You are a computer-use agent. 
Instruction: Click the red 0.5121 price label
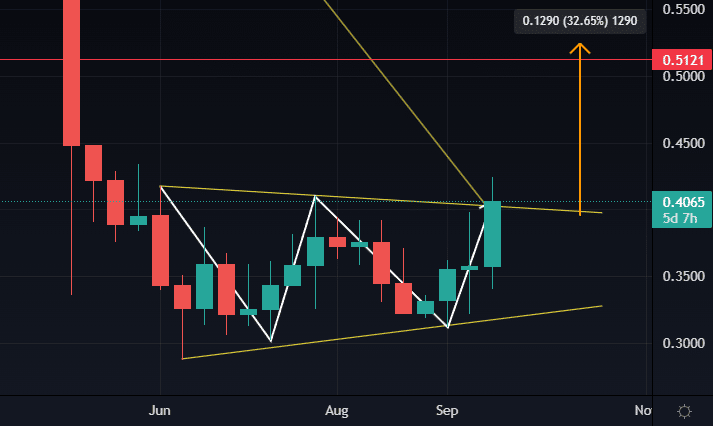(x=682, y=60)
